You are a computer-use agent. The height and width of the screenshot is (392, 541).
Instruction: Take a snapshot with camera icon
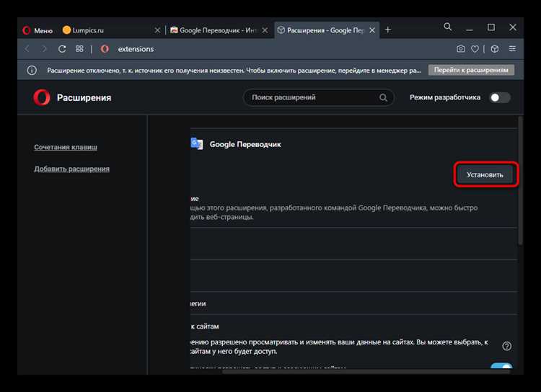tap(461, 48)
